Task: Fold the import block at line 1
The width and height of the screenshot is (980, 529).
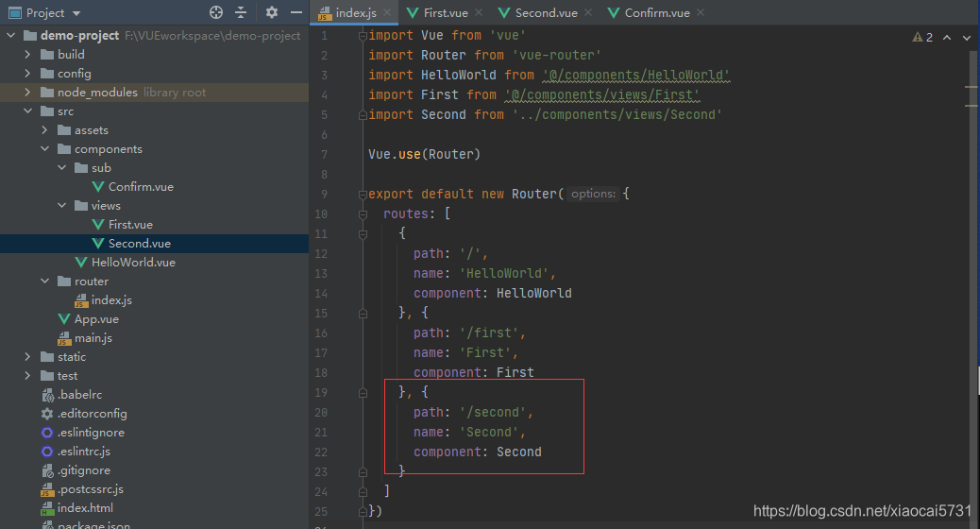Action: pos(363,36)
